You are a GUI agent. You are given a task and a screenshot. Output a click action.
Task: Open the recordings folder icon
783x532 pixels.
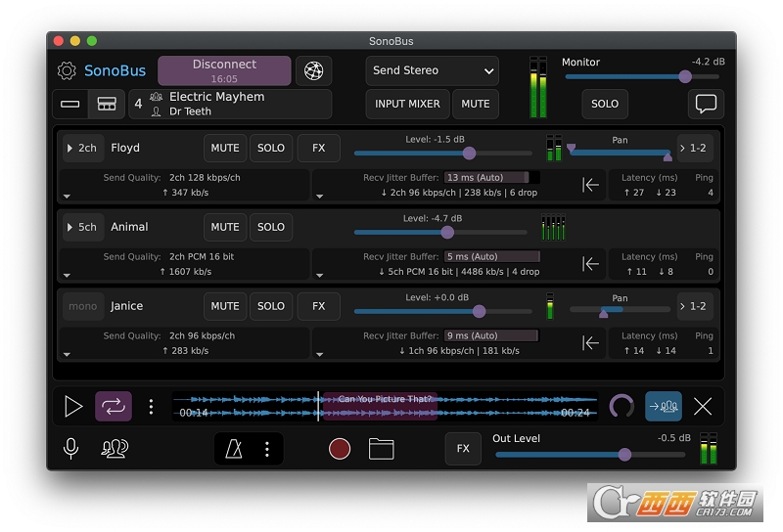[x=381, y=448]
